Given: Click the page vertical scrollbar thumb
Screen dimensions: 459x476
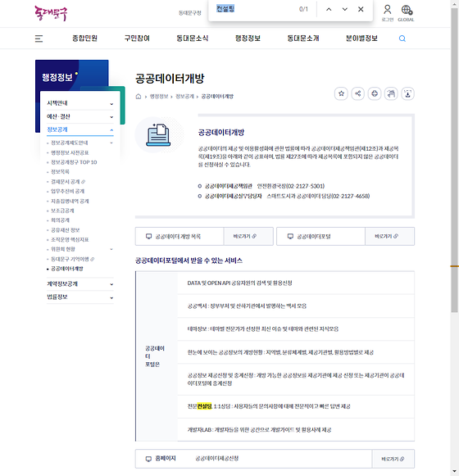Looking at the screenshot, I should [454, 161].
